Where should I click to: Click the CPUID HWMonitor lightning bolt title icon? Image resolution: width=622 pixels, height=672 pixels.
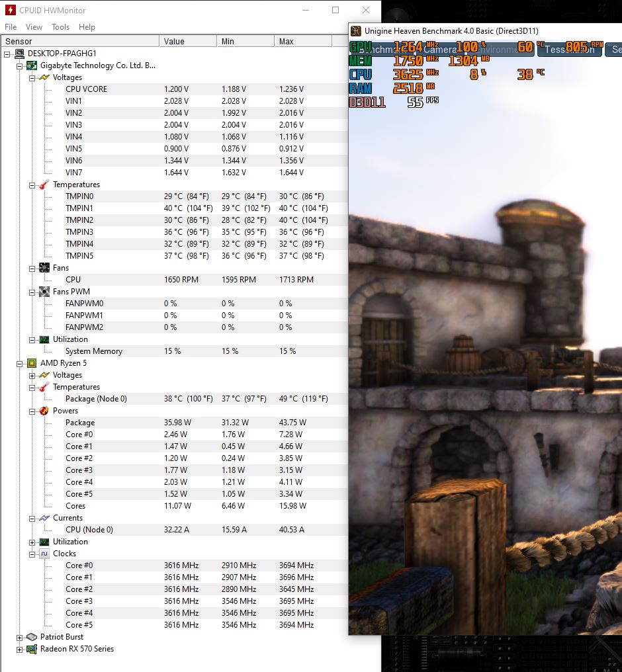click(x=11, y=10)
